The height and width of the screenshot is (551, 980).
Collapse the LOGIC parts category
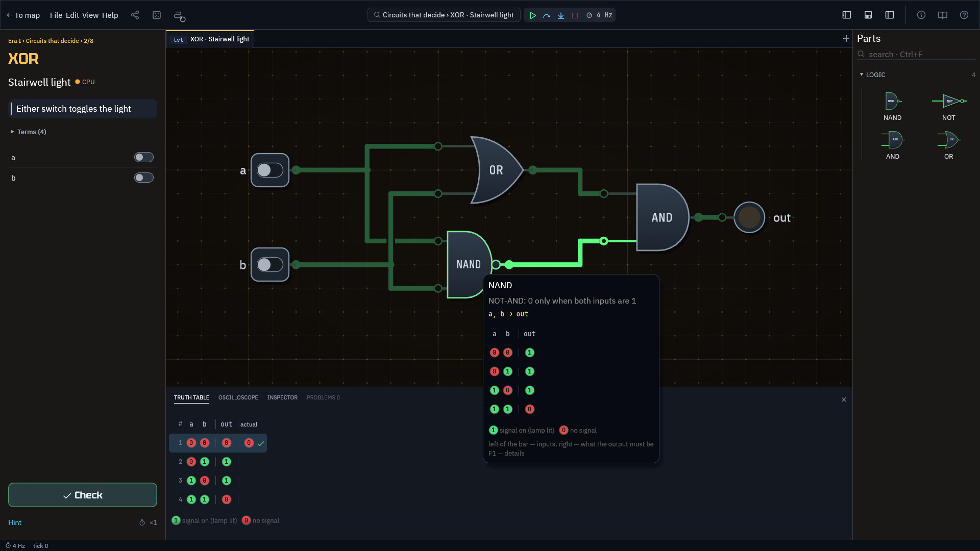[x=872, y=74]
